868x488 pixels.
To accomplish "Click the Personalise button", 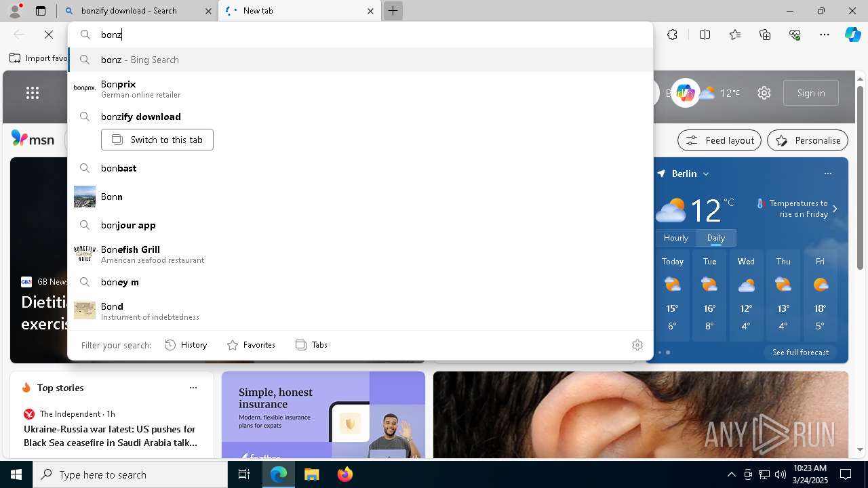I will pyautogui.click(x=808, y=140).
